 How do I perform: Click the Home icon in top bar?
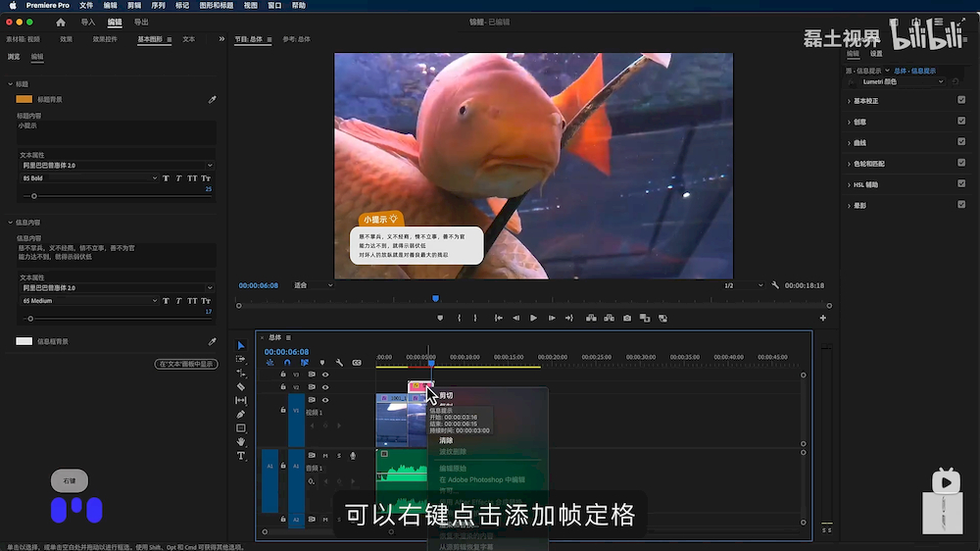61,22
